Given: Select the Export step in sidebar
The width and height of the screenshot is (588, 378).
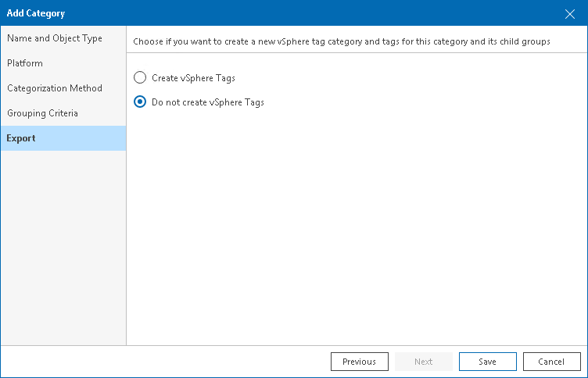Looking at the screenshot, I should click(x=21, y=138).
